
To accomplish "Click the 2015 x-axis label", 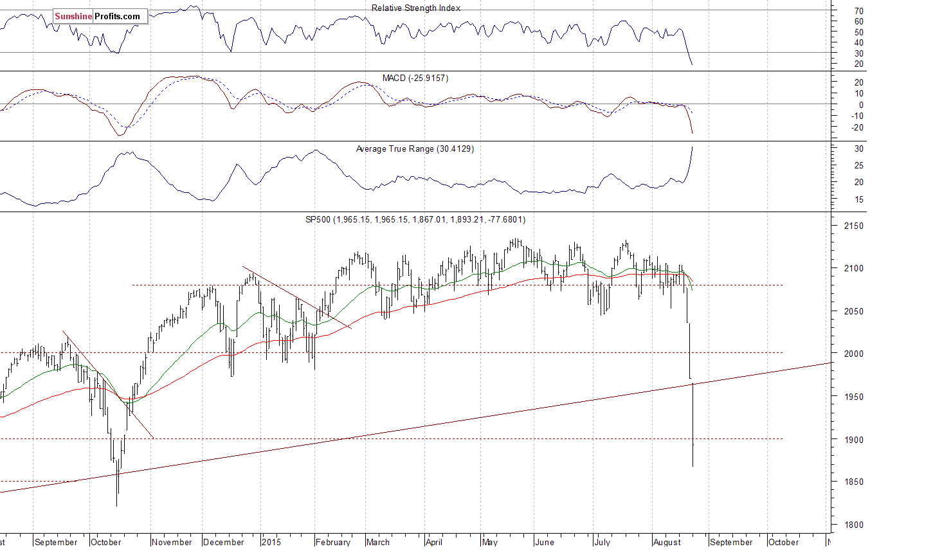I will click(x=271, y=542).
